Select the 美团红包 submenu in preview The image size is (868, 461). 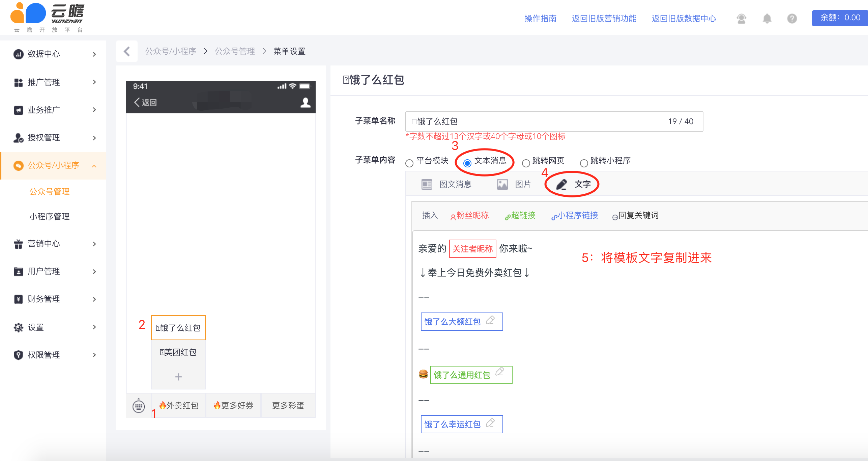[178, 352]
